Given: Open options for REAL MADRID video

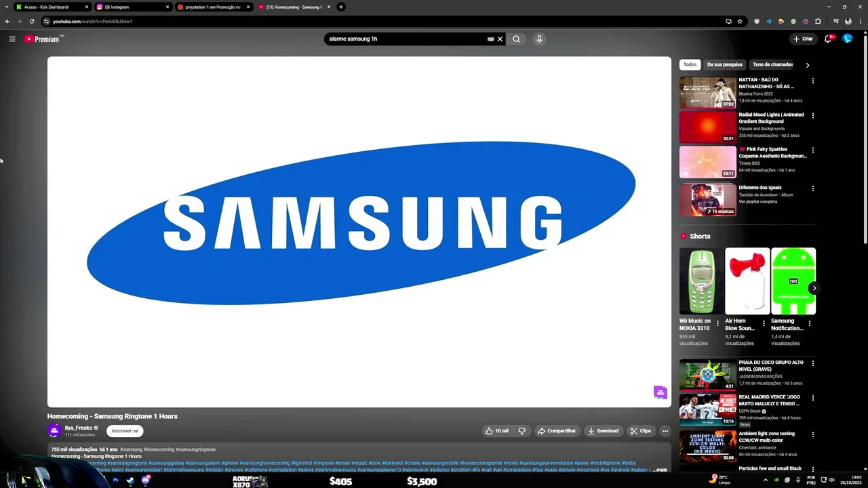Looking at the screenshot, I should click(813, 398).
